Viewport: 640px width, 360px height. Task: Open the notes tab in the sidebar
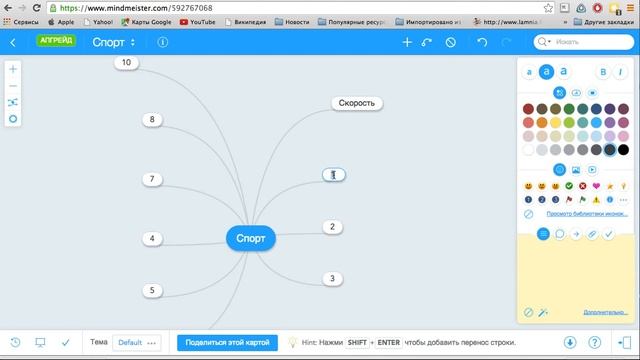[x=543, y=234]
